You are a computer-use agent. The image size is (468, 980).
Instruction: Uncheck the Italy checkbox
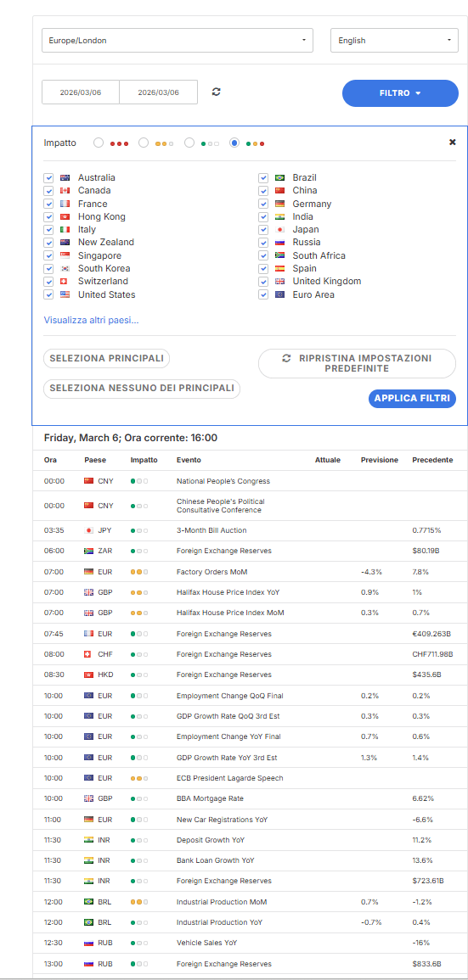click(48, 229)
